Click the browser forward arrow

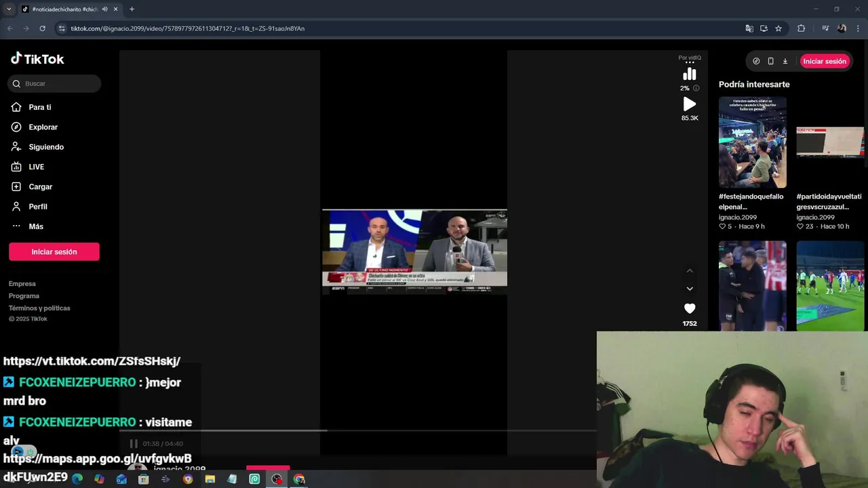26,28
